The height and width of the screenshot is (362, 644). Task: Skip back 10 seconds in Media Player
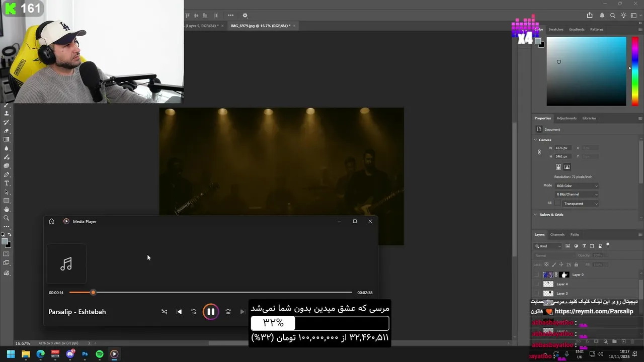tap(194, 312)
